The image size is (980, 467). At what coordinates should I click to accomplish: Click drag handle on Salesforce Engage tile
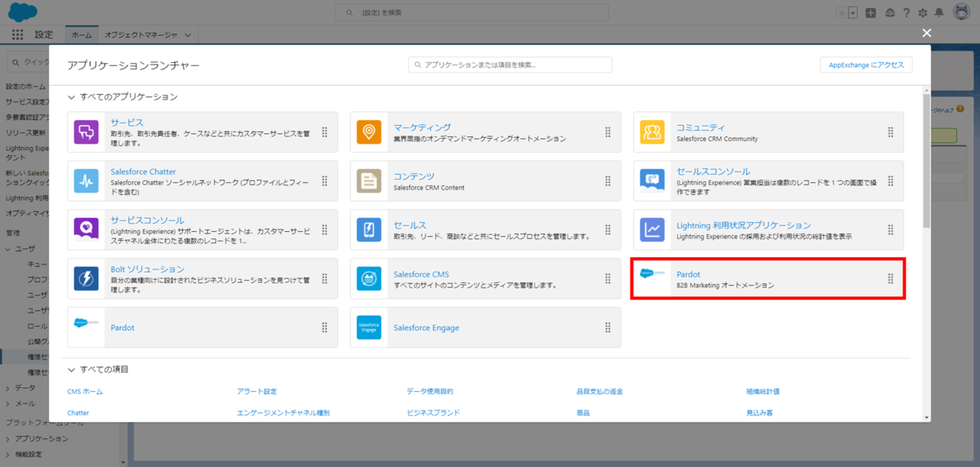pos(608,327)
